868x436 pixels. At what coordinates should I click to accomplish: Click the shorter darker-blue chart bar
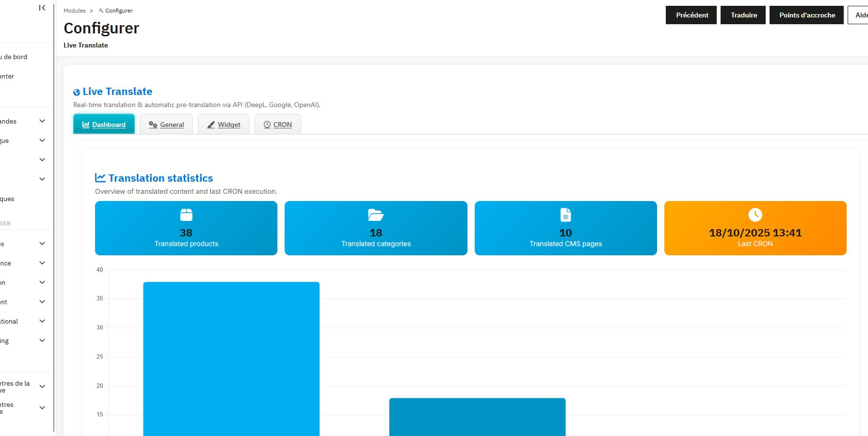477,417
